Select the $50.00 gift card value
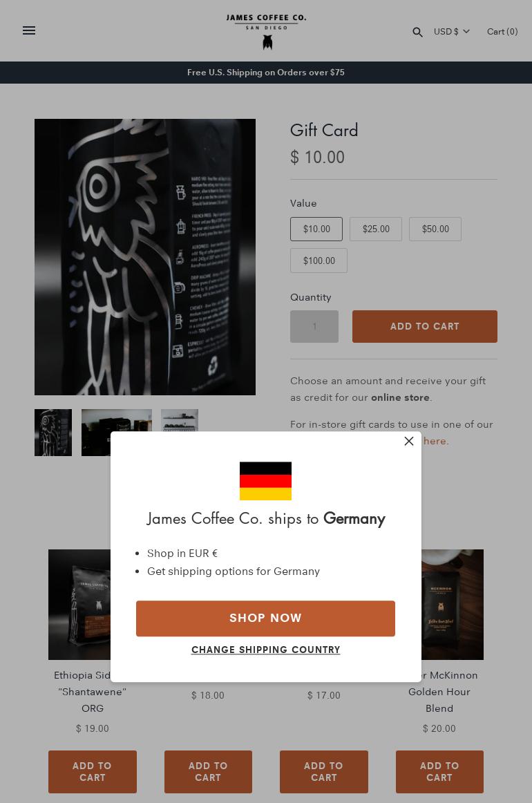This screenshot has height=803, width=532. pos(435,229)
